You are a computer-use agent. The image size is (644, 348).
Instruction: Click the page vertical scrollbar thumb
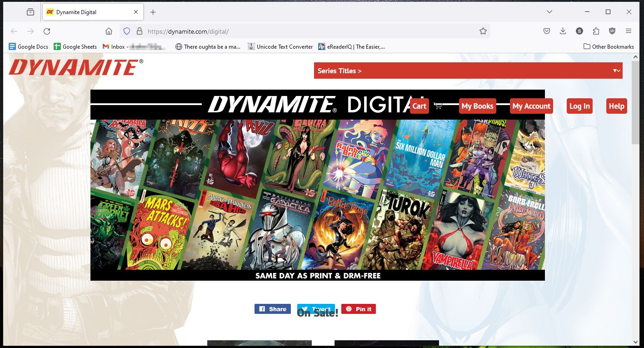636,102
